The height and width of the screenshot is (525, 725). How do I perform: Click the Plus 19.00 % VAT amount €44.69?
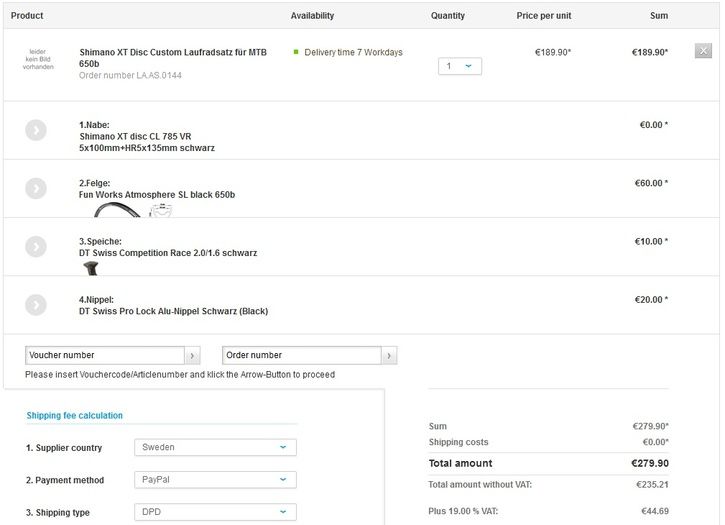coord(655,511)
